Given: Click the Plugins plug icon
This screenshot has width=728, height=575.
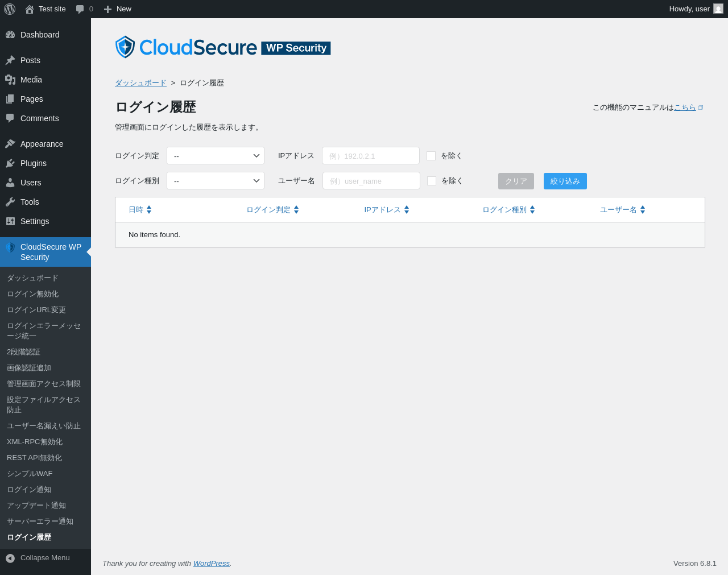Looking at the screenshot, I should (x=10, y=163).
